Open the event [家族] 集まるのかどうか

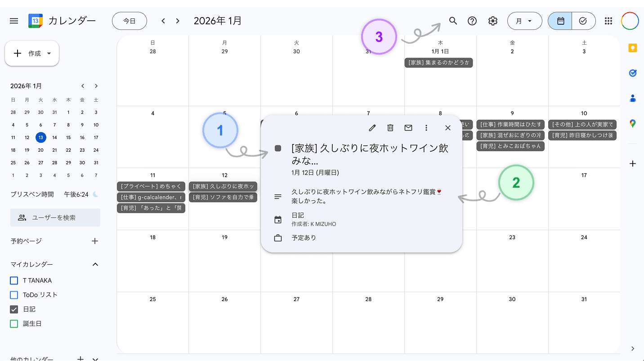coord(438,63)
